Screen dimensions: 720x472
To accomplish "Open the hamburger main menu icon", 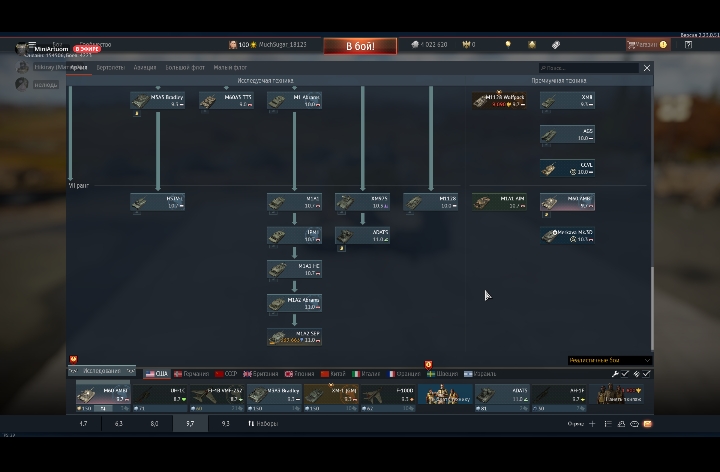I will coord(32,44).
